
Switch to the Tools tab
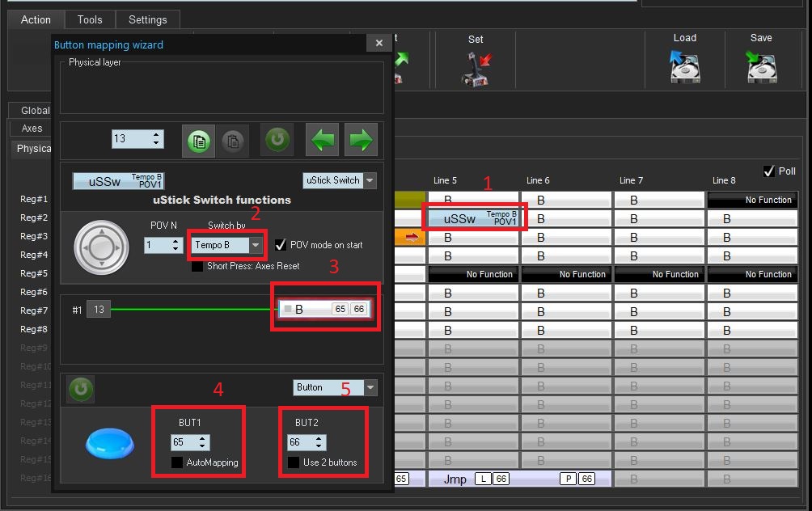click(90, 19)
